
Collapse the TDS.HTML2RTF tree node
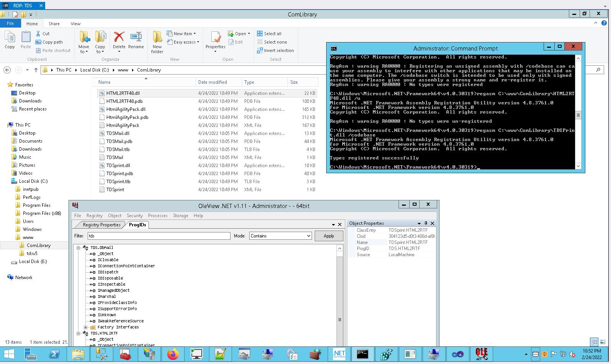[78, 333]
